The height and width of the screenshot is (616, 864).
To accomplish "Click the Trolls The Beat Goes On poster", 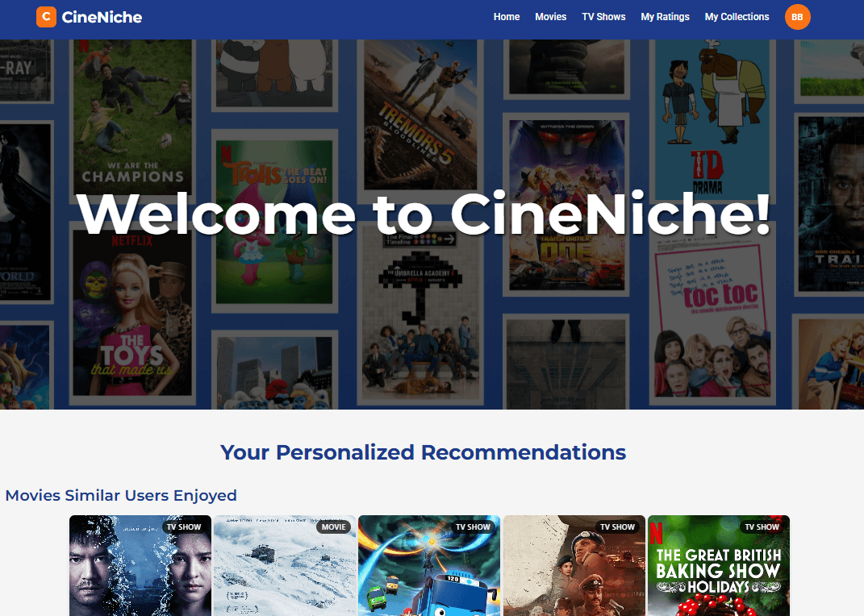I will tap(274, 222).
